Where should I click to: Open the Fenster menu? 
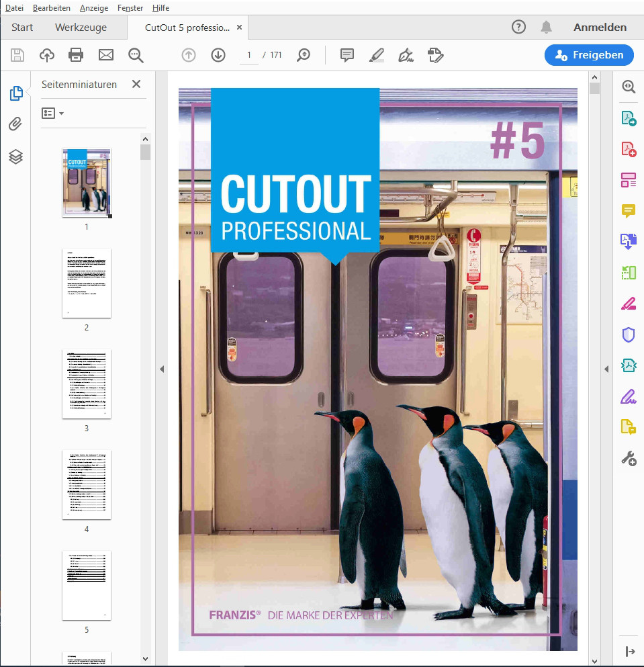click(x=130, y=8)
